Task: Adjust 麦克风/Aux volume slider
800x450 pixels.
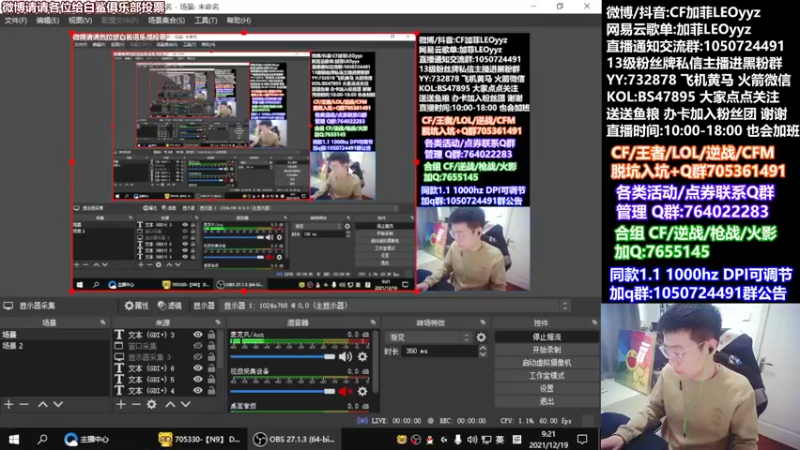Action: [283, 357]
